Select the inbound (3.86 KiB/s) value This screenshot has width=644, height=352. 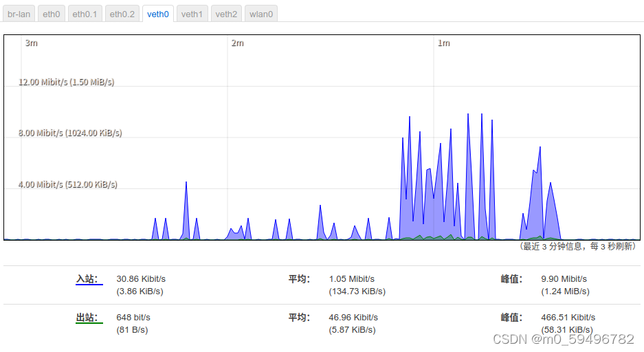point(140,291)
